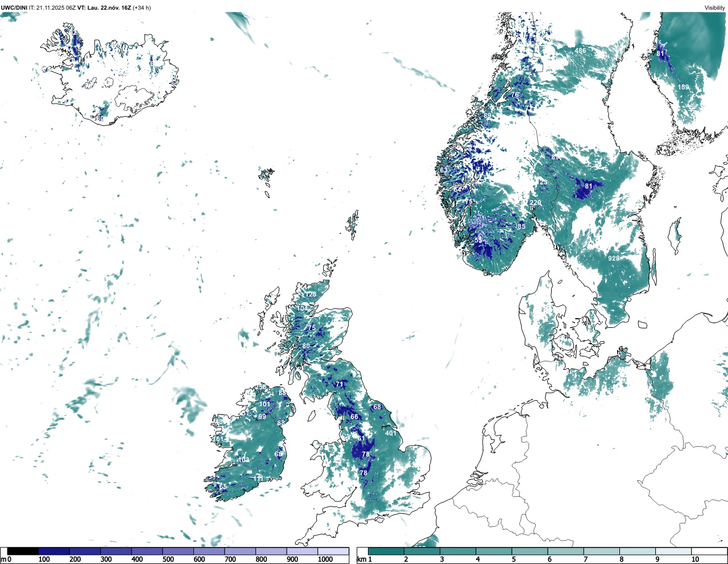Pick the 500–600 m purple legend swatch

pyautogui.click(x=178, y=551)
